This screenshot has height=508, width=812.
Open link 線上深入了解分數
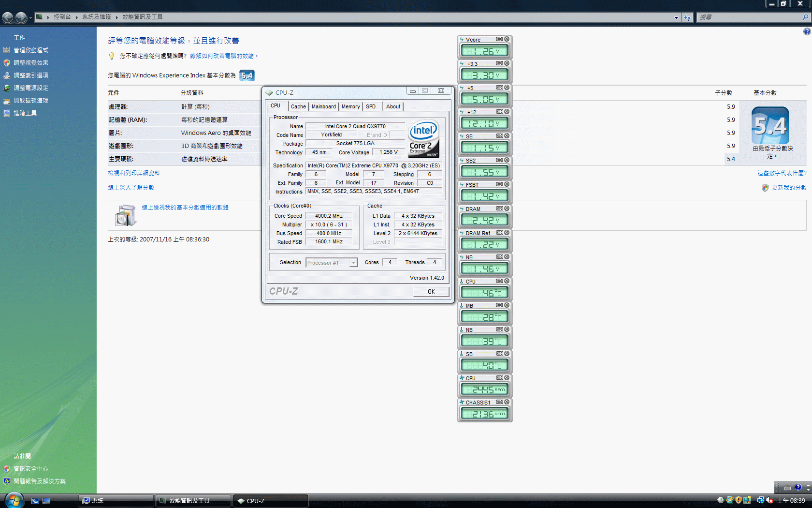point(131,188)
